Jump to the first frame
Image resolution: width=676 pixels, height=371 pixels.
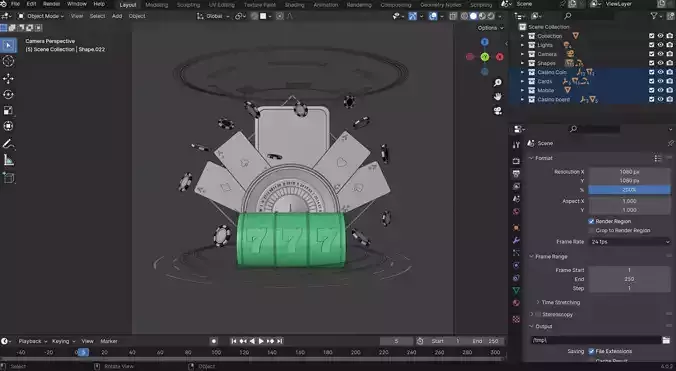point(234,341)
